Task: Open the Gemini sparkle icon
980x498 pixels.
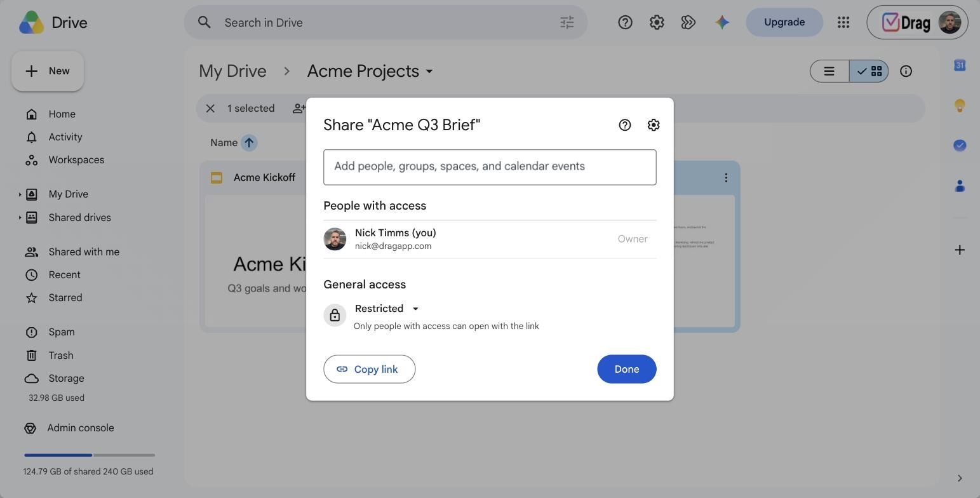Action: (x=722, y=22)
